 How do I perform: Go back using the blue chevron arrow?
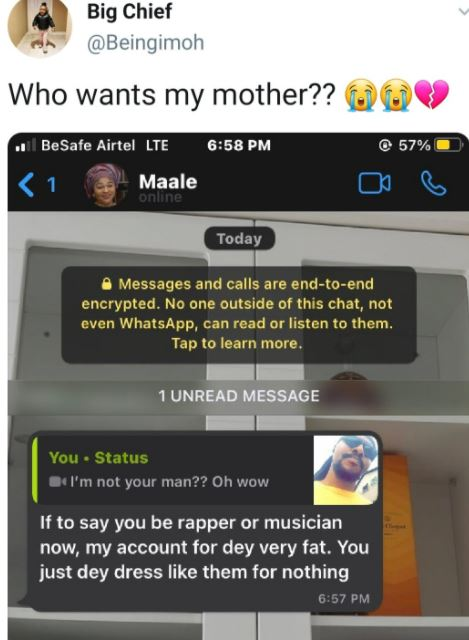(x=26, y=184)
